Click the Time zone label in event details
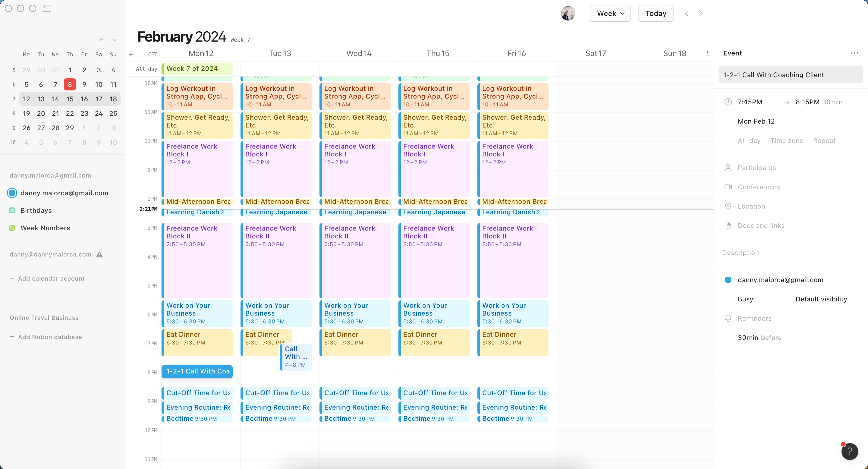This screenshot has width=868, height=469. 787,140
